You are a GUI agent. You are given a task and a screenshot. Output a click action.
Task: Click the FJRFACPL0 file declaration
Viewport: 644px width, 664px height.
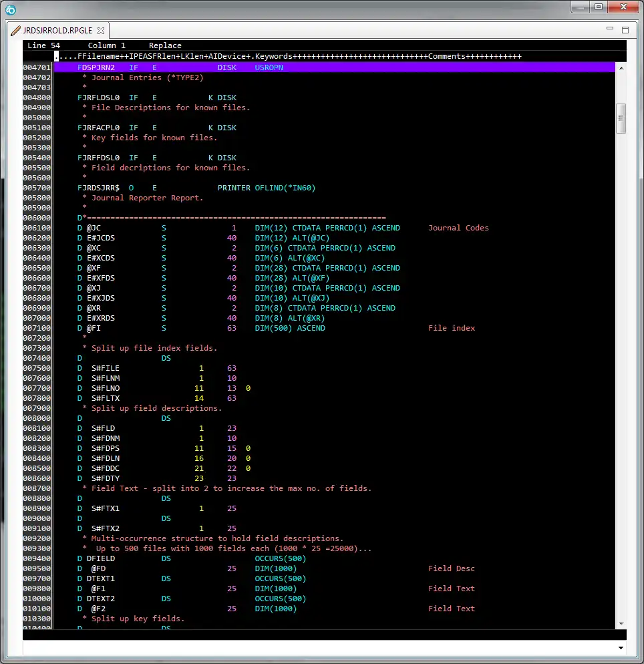99,128
